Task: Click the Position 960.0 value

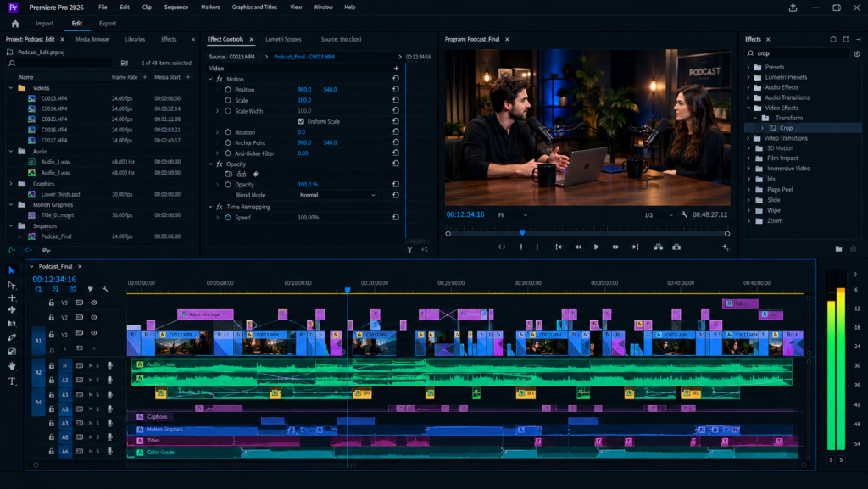Action: pyautogui.click(x=304, y=90)
